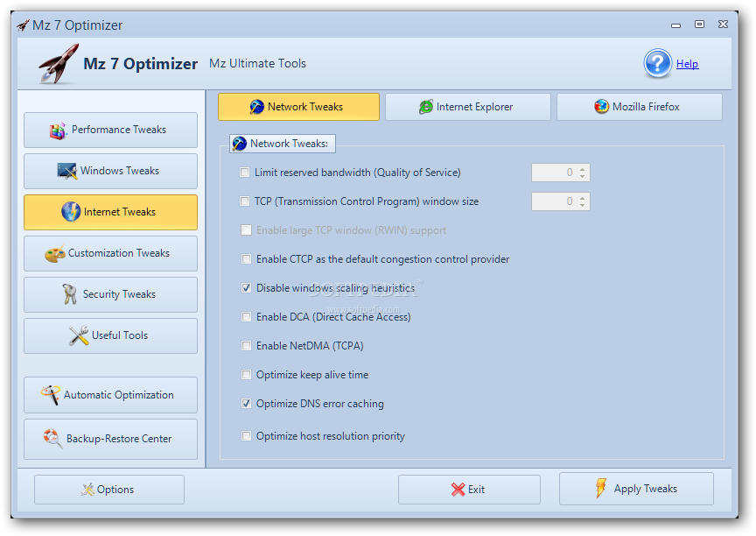
Task: Open the Options button
Action: pos(109,490)
